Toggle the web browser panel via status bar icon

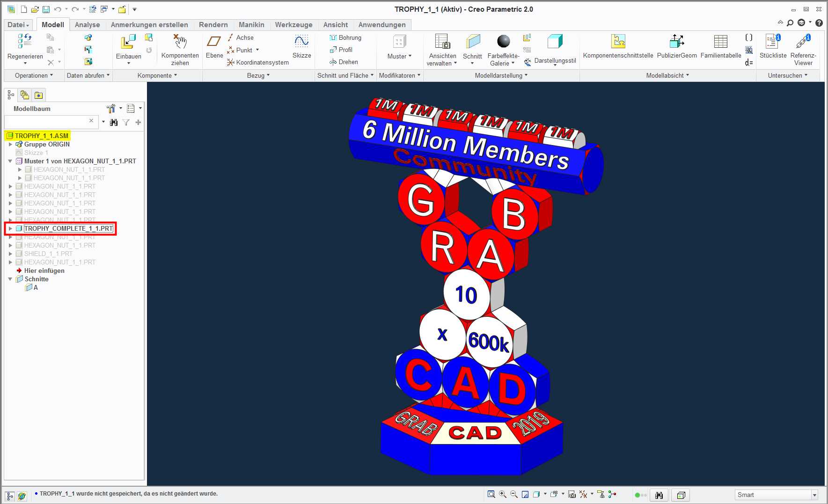click(22, 496)
